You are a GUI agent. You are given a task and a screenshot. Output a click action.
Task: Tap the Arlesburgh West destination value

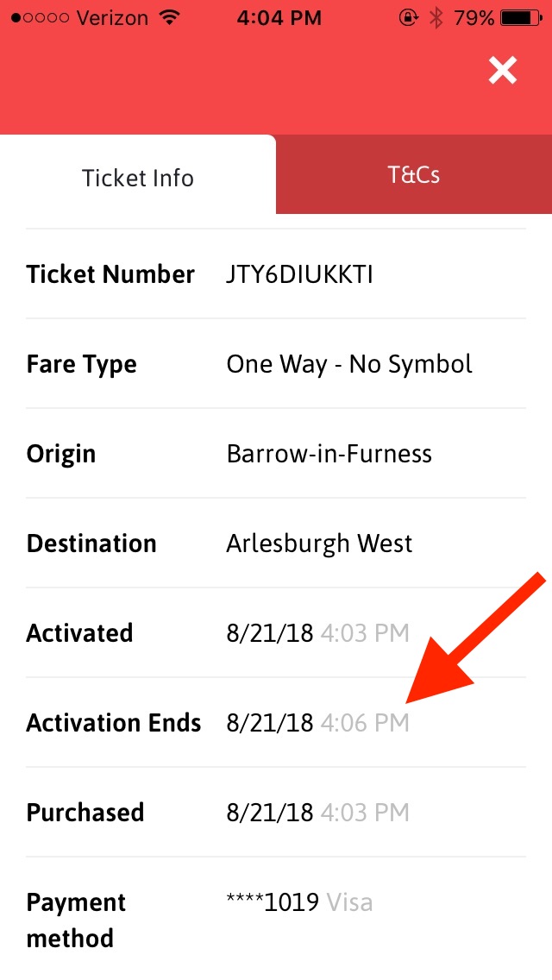[319, 543]
